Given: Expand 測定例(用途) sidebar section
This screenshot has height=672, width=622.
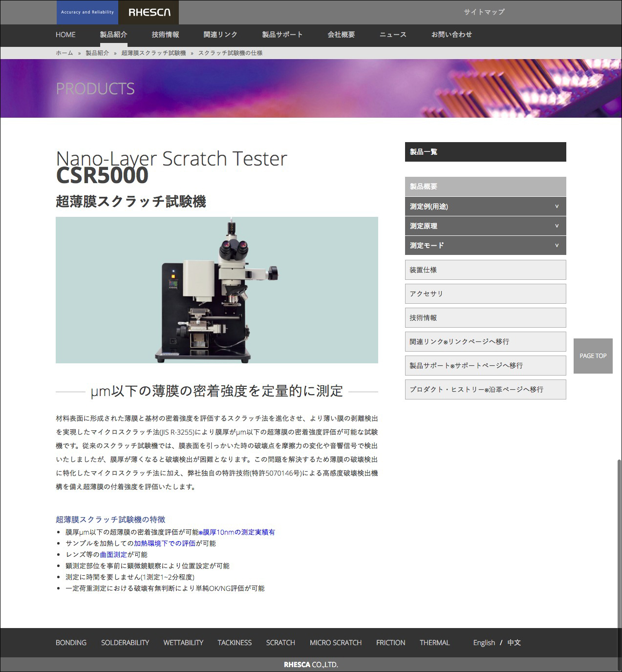Looking at the screenshot, I should [486, 207].
